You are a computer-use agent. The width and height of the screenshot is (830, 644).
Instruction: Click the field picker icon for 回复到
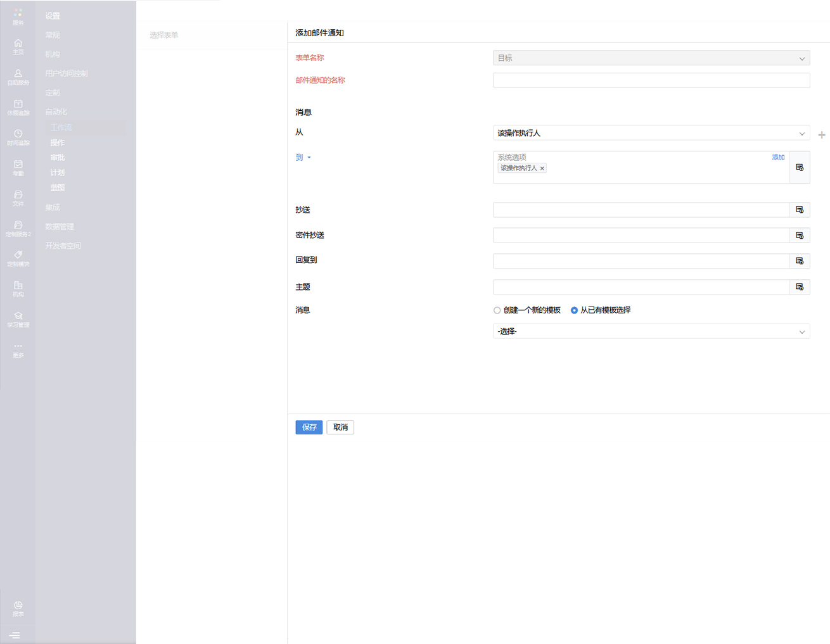pyautogui.click(x=800, y=261)
